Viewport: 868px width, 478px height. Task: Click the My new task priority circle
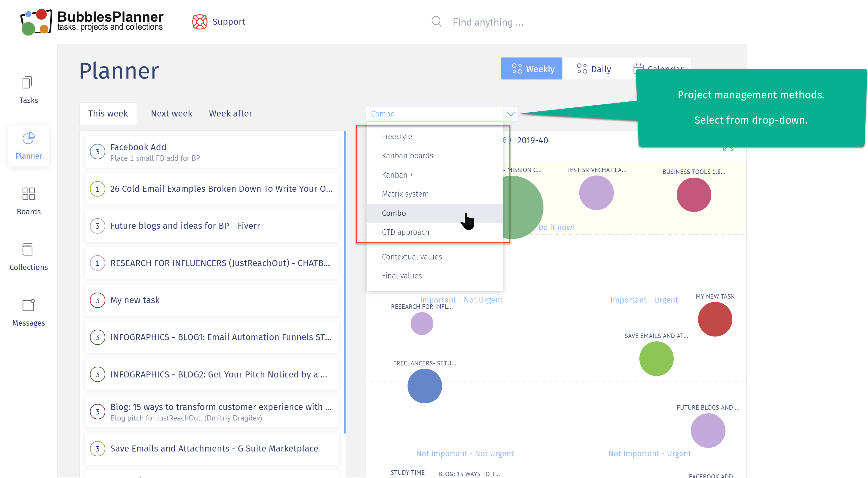[x=97, y=300]
